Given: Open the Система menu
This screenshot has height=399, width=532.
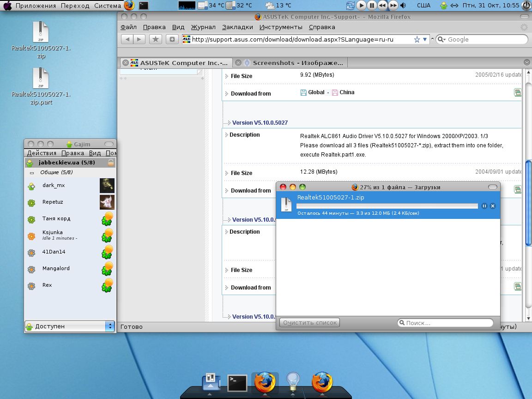Looking at the screenshot, I should [108, 6].
